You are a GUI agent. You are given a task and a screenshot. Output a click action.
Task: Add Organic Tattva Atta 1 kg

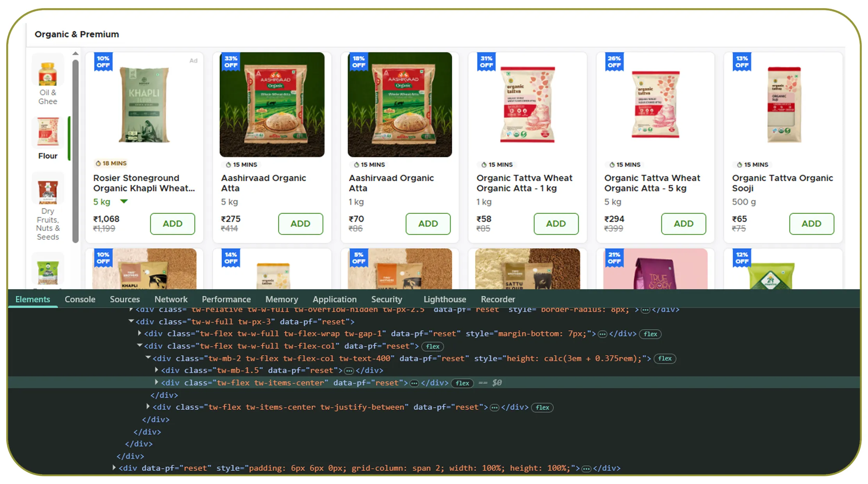[556, 224]
